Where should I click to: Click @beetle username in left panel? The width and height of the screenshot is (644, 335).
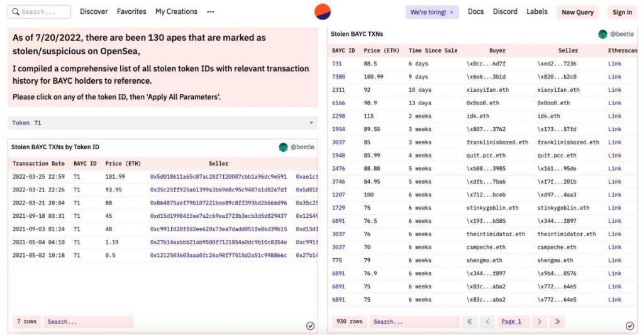click(x=303, y=147)
